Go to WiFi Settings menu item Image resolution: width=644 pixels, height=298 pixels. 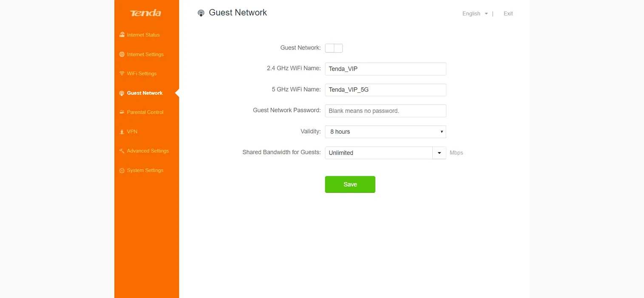142,74
